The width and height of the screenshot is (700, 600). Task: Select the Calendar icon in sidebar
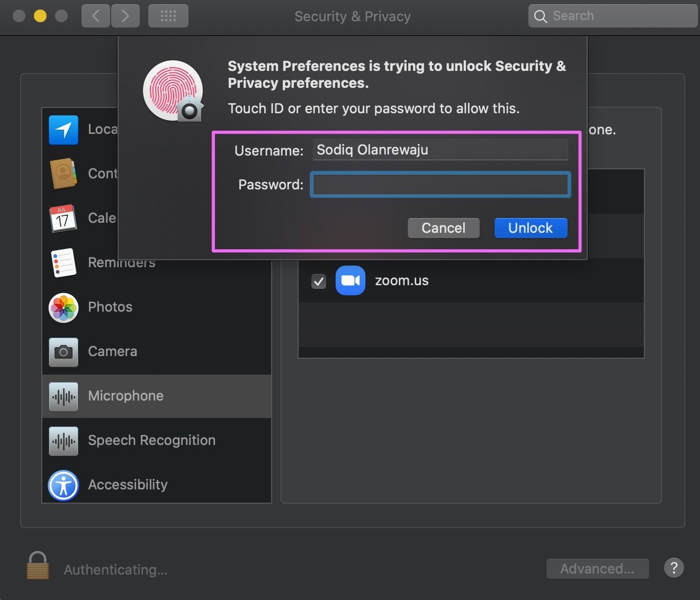point(64,218)
